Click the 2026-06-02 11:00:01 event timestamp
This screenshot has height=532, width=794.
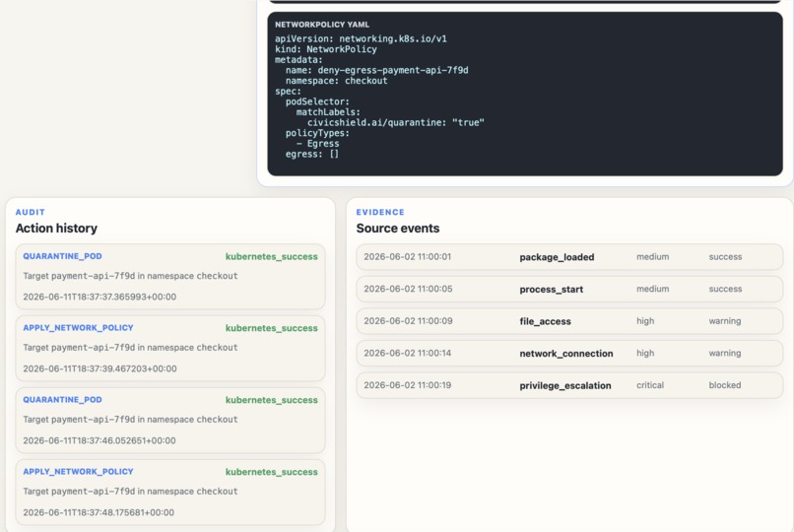pyautogui.click(x=408, y=256)
